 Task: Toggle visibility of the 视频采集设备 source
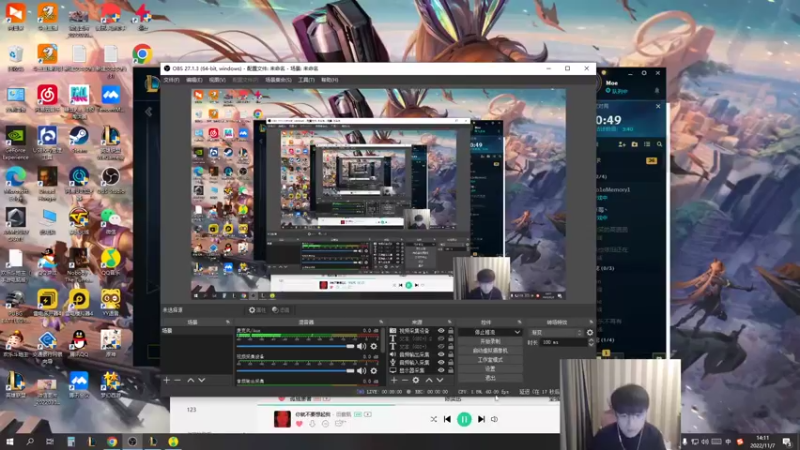point(441,331)
